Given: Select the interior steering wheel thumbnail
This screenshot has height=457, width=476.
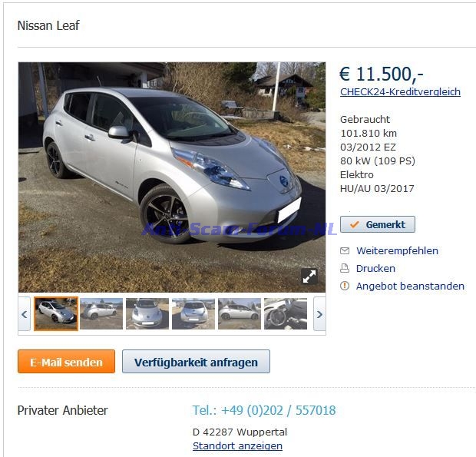Looking at the screenshot, I should click(x=286, y=313).
